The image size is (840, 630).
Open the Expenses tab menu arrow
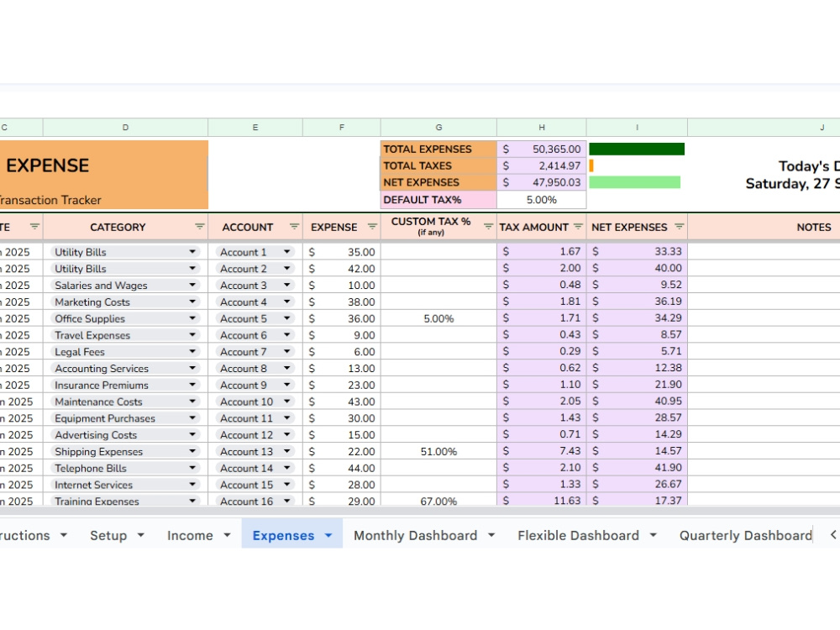pos(328,535)
